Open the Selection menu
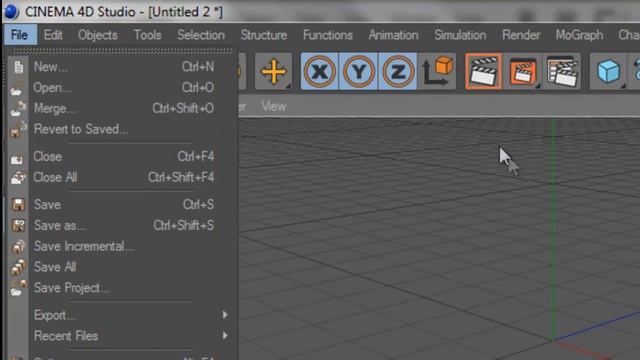The width and height of the screenshot is (640, 360). tap(201, 35)
